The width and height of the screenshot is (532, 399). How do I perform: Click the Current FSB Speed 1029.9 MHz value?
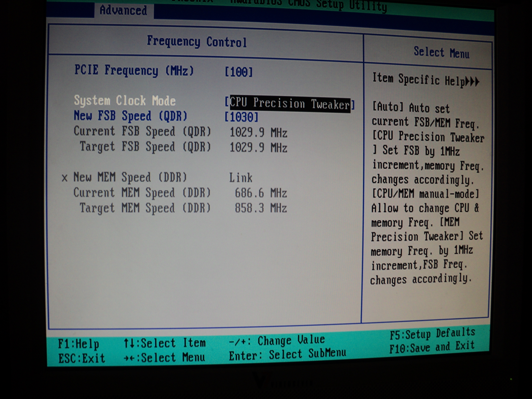[258, 133]
